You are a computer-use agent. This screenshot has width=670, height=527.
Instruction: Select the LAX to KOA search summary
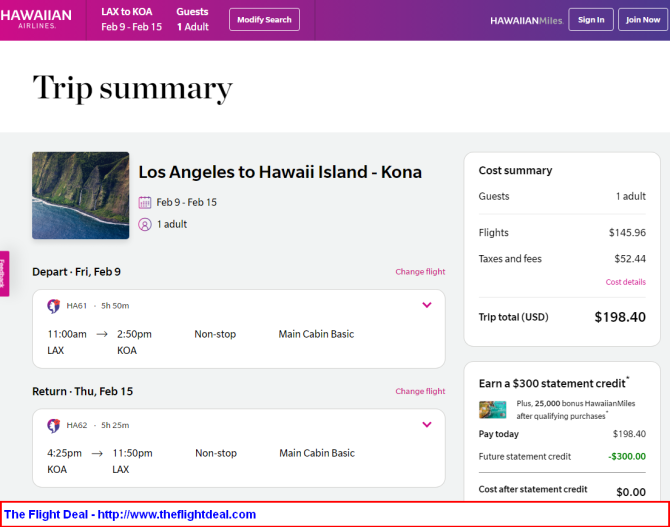(x=131, y=19)
